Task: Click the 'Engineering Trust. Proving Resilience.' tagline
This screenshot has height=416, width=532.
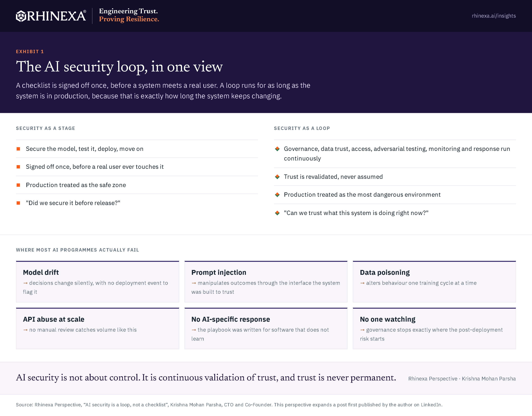Action: [129, 15]
